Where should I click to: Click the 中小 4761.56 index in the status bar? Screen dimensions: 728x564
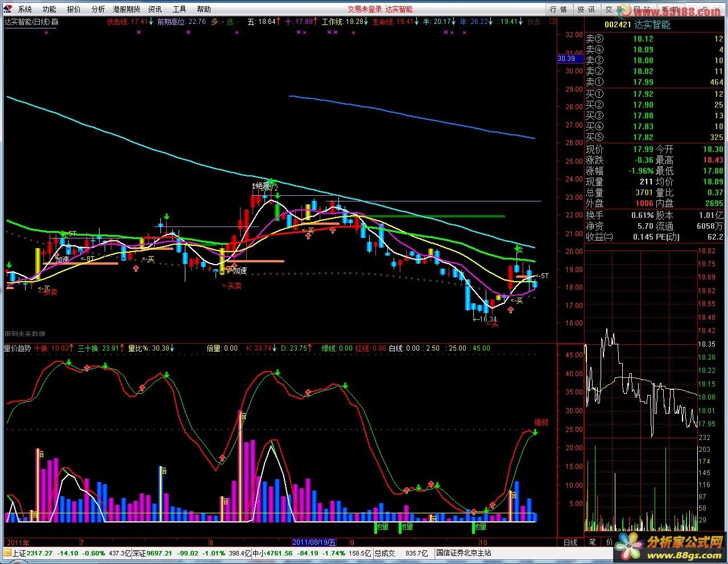[272, 553]
